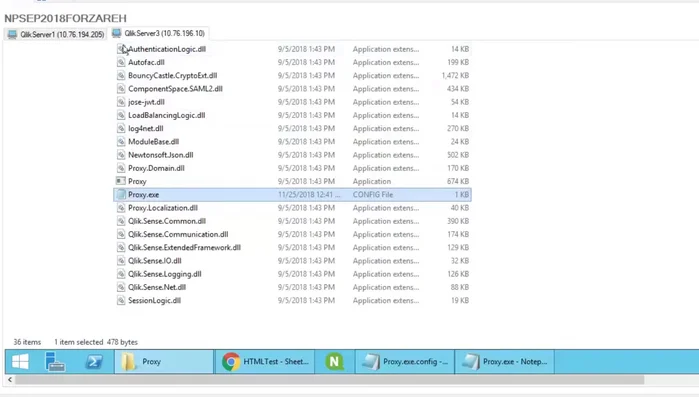Click the 674 KB size of Proxy
699x397 pixels.
(x=458, y=181)
